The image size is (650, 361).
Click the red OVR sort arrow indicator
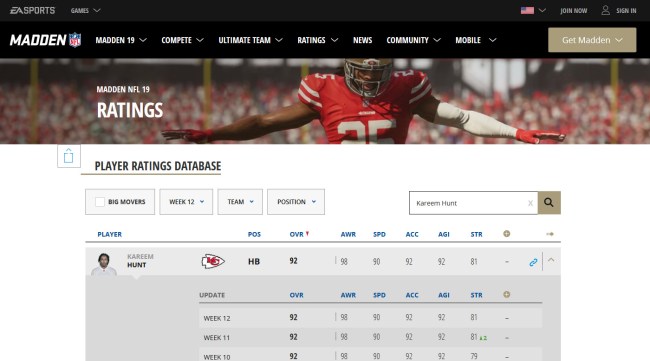(308, 234)
